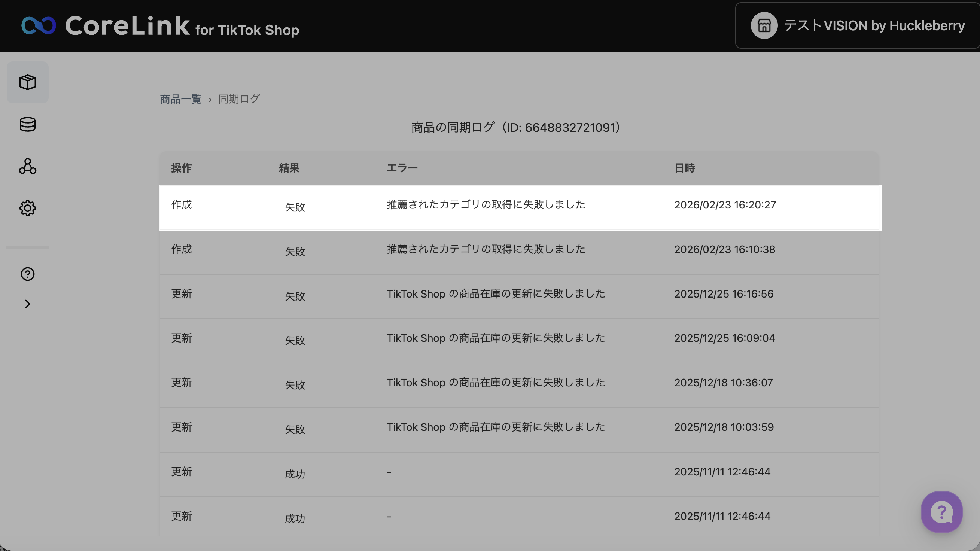The height and width of the screenshot is (551, 980).
Task: Click the database stack icon in sidebar
Action: (27, 124)
